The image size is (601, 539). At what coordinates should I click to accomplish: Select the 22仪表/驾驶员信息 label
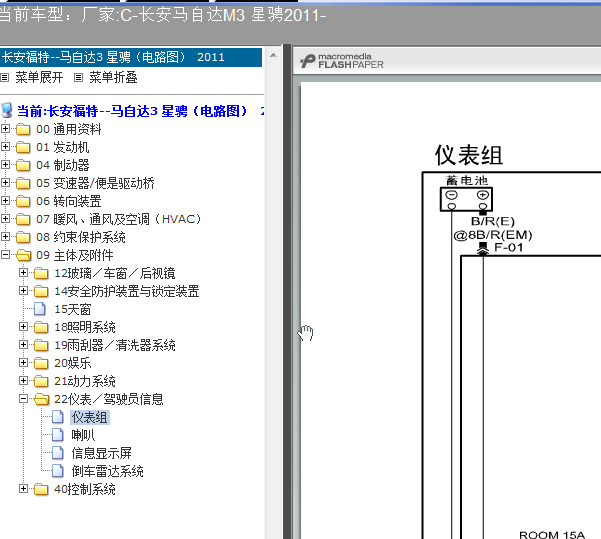point(109,399)
